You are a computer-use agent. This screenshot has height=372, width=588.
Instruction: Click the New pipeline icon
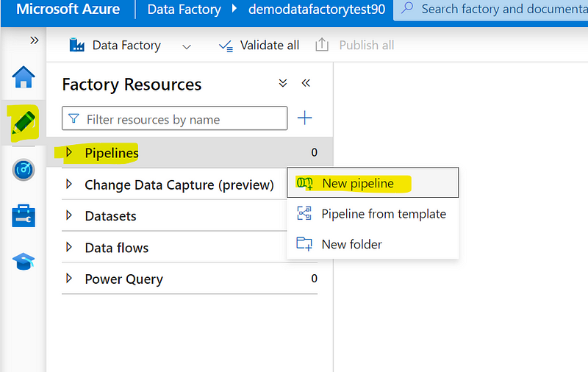(304, 183)
